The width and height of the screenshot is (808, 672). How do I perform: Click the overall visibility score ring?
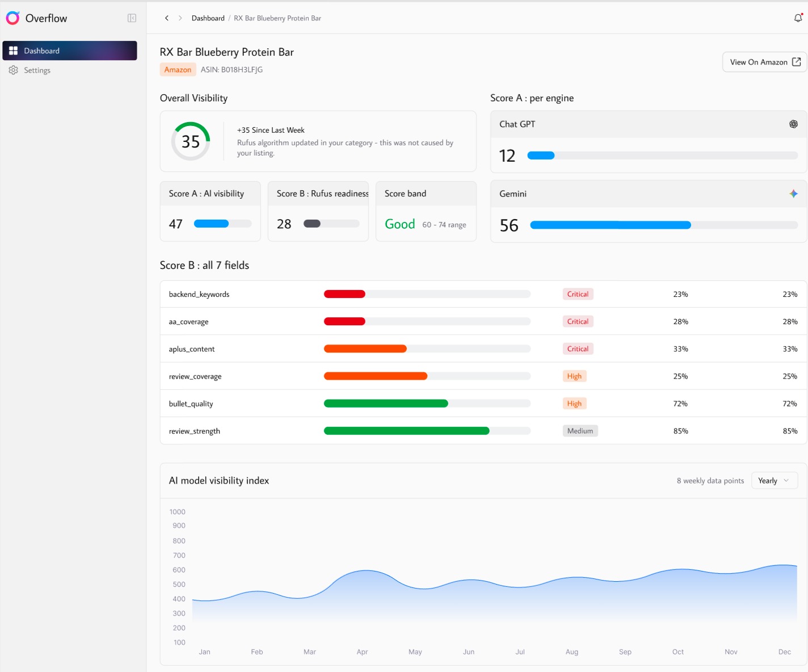tap(191, 141)
